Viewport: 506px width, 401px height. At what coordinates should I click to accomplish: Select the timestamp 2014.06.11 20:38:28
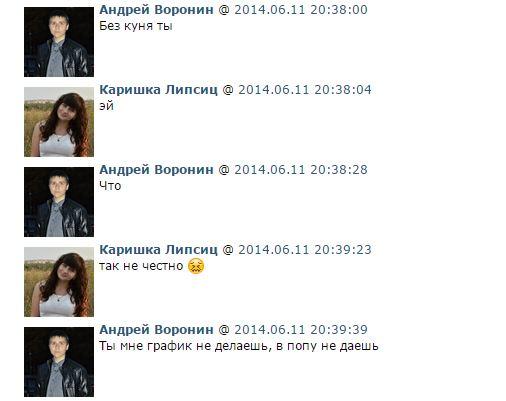click(301, 170)
